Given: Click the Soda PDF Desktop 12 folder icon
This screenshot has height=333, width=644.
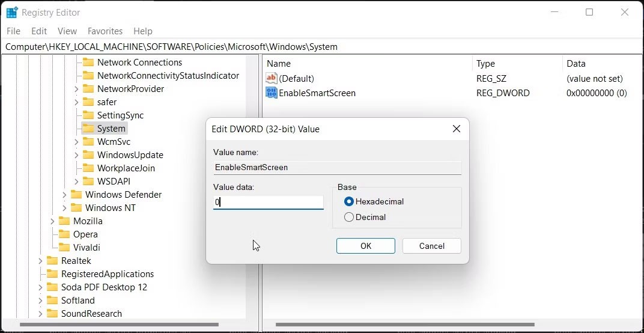Looking at the screenshot, I should (x=52, y=287).
